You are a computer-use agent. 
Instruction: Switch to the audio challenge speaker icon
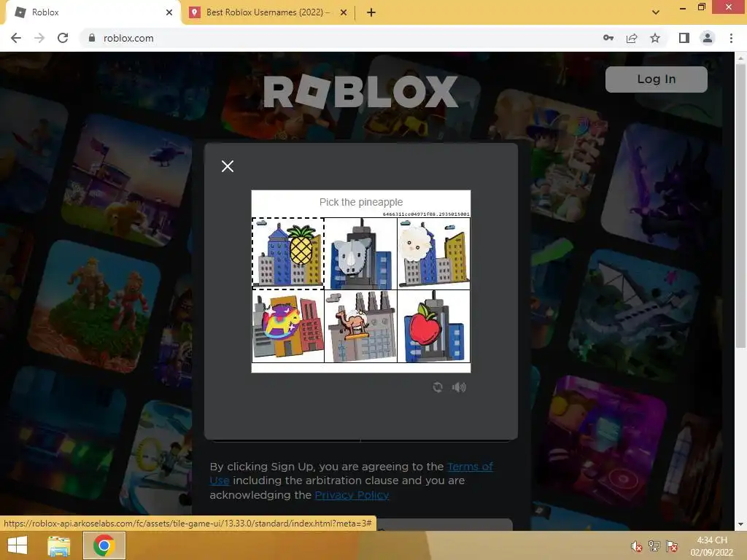click(x=459, y=387)
